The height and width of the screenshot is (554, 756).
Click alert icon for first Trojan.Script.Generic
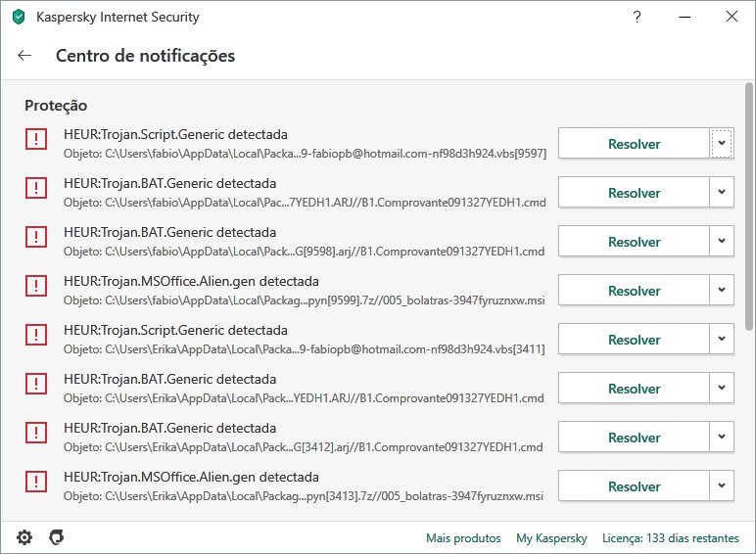tap(36, 140)
